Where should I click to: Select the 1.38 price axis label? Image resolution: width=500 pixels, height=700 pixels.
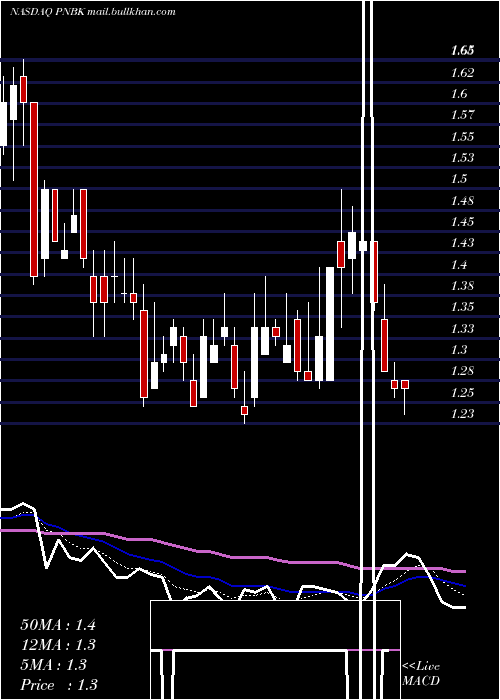(462, 285)
